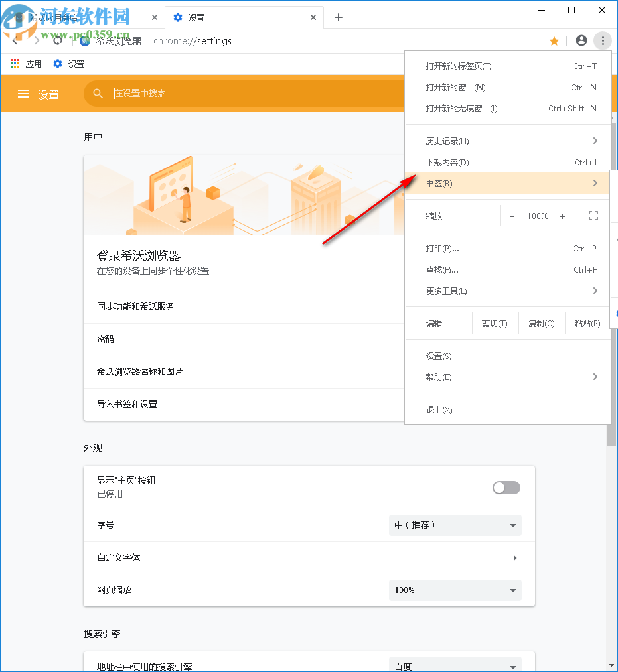The height and width of the screenshot is (672, 618).
Task: Select 设置(S) menu item
Action: [508, 356]
